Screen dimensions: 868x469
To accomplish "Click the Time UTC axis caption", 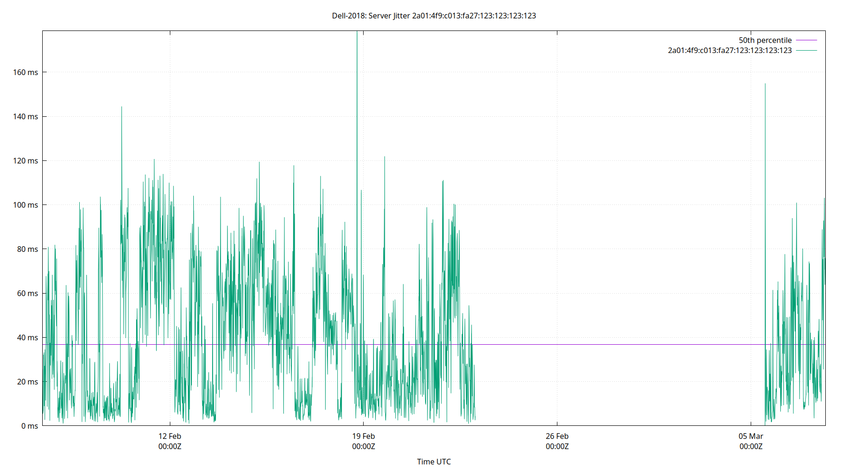I will click(434, 461).
